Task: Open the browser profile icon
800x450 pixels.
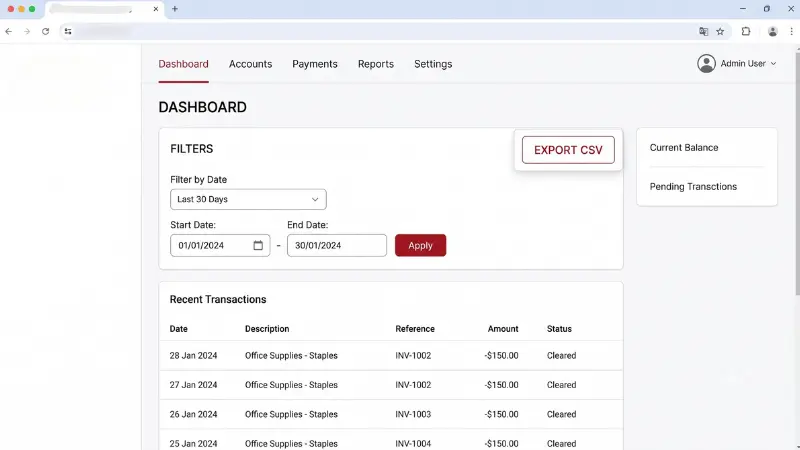Action: click(x=772, y=32)
